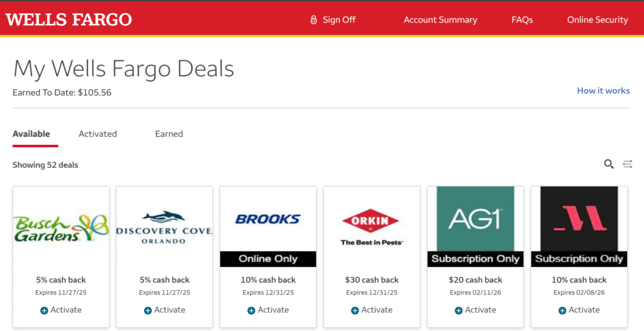
Task: Click the Busch Gardens logo thumbnail
Action: pyautogui.click(x=61, y=227)
